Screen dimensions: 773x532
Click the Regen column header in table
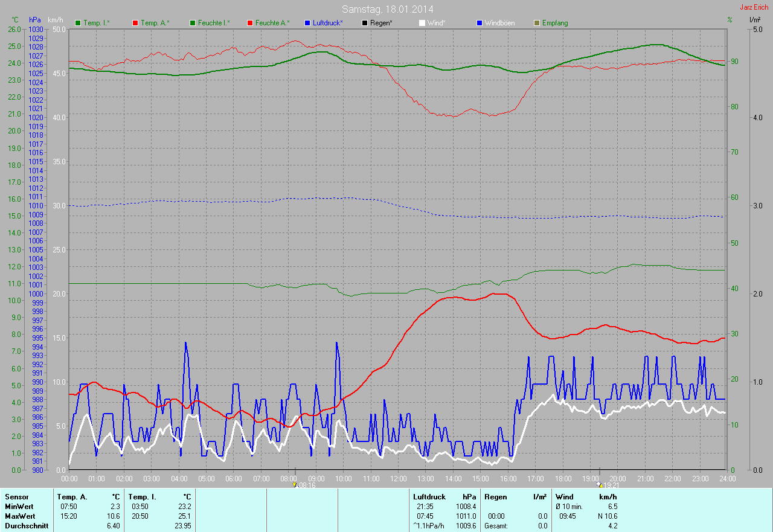(496, 496)
